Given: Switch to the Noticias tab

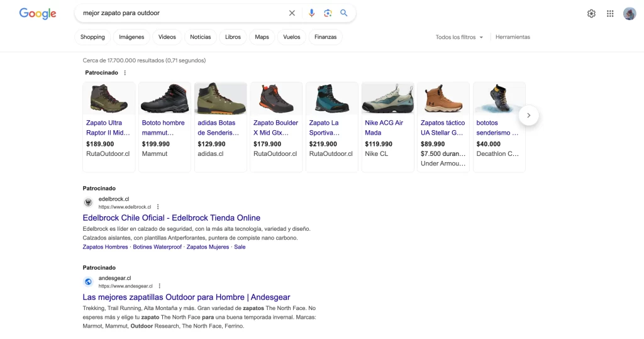Looking at the screenshot, I should tap(201, 37).
